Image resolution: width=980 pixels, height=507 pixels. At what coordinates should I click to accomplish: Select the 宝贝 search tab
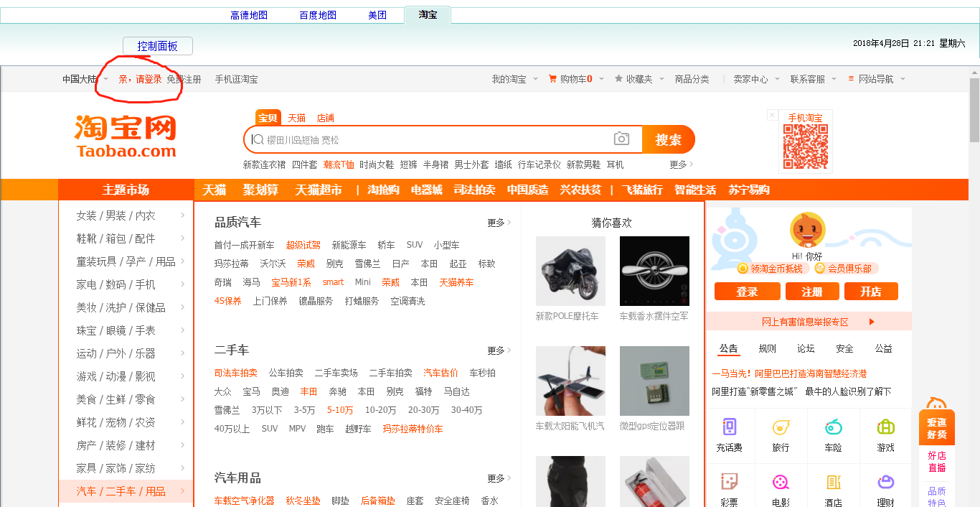coord(268,118)
